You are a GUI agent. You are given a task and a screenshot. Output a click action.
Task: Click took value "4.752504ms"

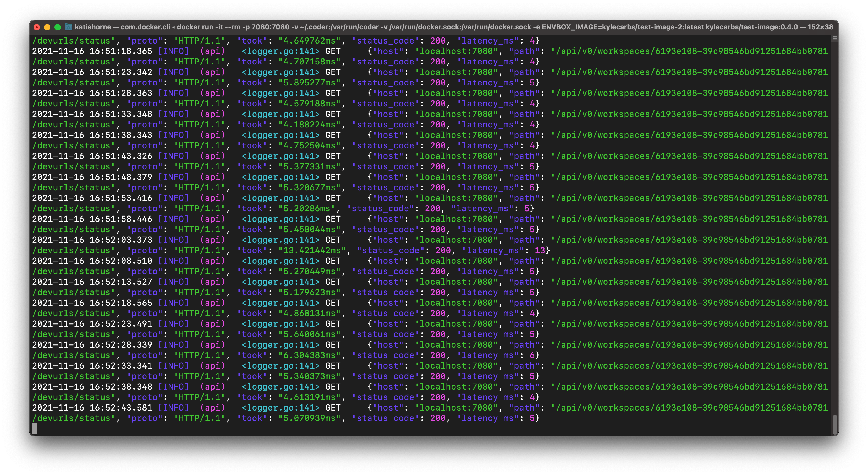click(309, 146)
